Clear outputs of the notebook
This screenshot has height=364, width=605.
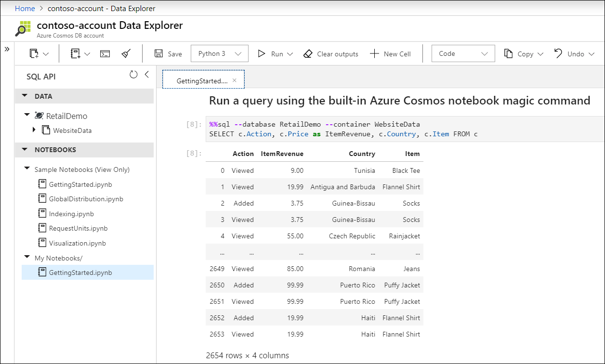click(x=331, y=53)
